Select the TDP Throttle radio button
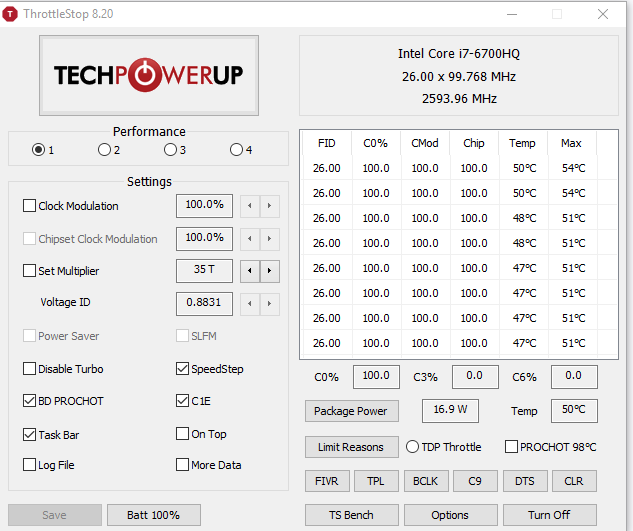This screenshot has height=531, width=633. [x=412, y=447]
